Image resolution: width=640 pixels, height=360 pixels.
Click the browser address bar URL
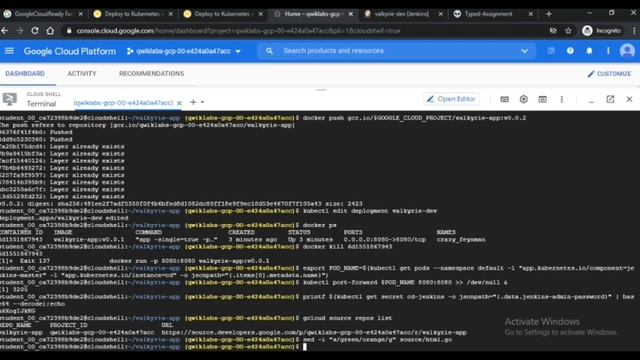tap(238, 31)
